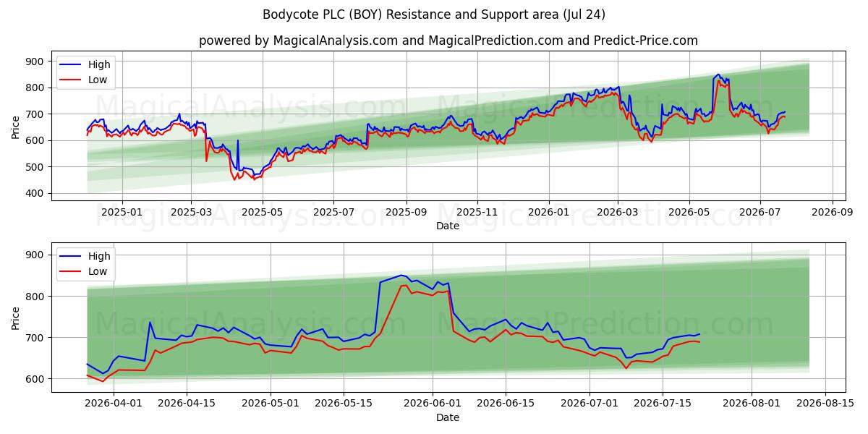Click the '2025-09' date label on the upper chart
This screenshot has width=868, height=434.
pyautogui.click(x=406, y=212)
